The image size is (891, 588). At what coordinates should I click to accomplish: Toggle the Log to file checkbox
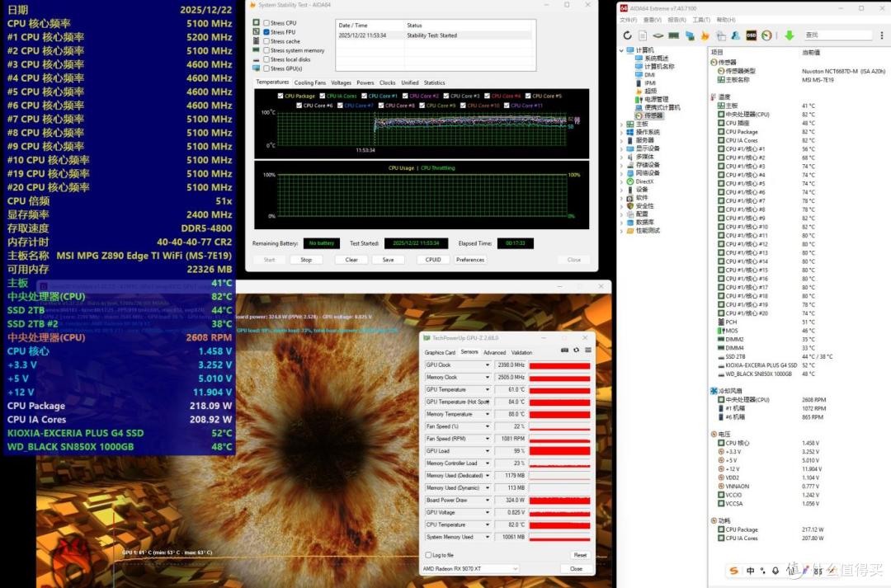pos(428,555)
